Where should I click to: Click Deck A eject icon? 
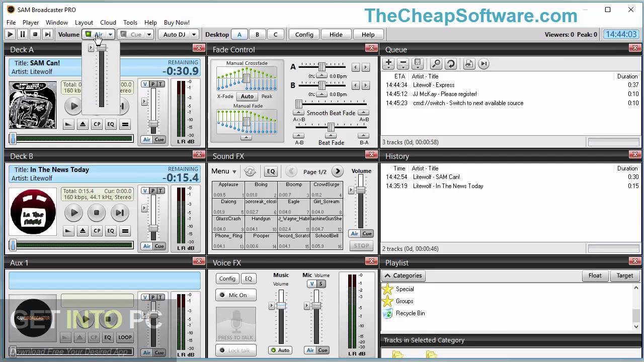pyautogui.click(x=83, y=124)
